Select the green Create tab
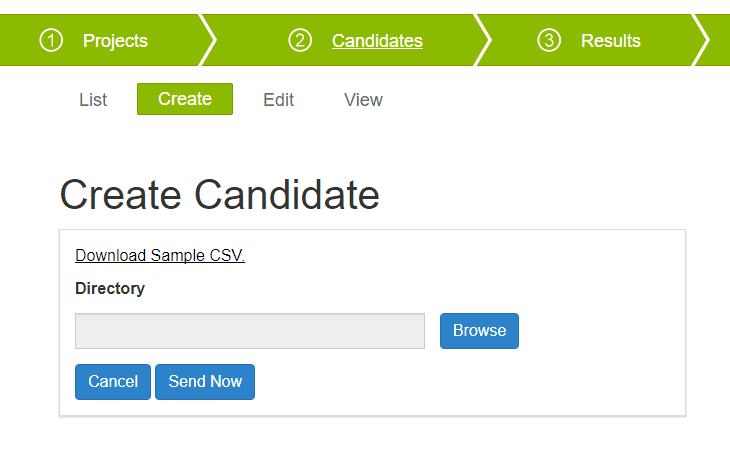The width and height of the screenshot is (730, 450). 185,100
